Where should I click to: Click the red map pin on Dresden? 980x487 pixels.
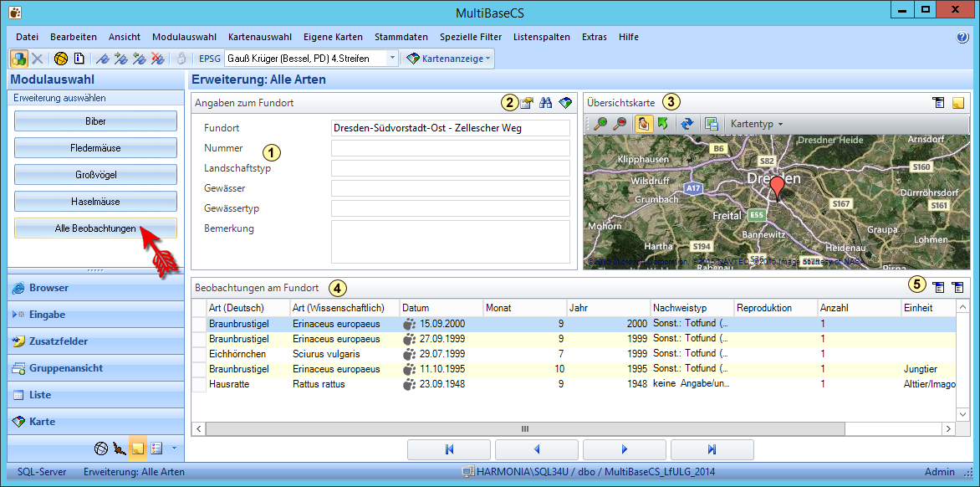pyautogui.click(x=777, y=187)
